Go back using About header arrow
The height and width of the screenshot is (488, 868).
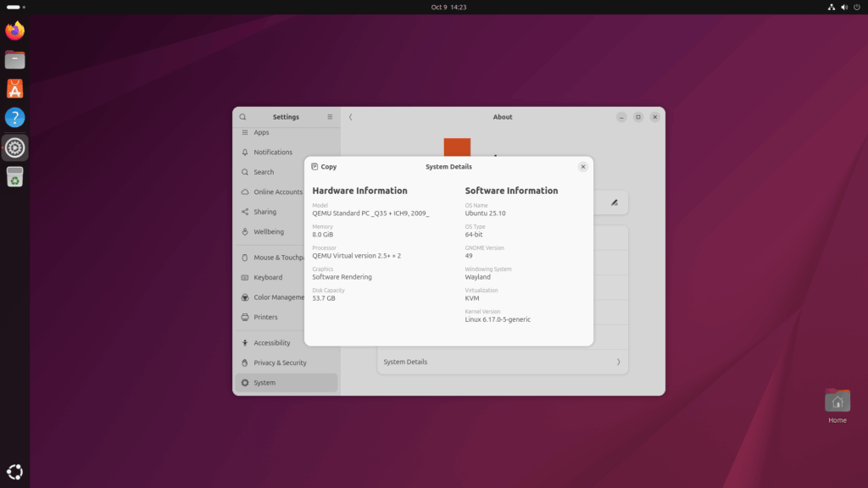coord(350,117)
